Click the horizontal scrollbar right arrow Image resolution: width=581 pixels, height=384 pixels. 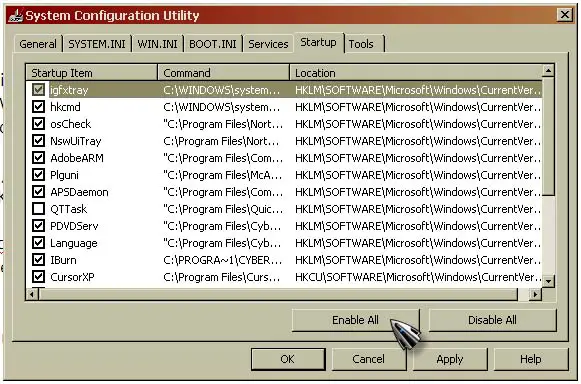tap(535, 294)
